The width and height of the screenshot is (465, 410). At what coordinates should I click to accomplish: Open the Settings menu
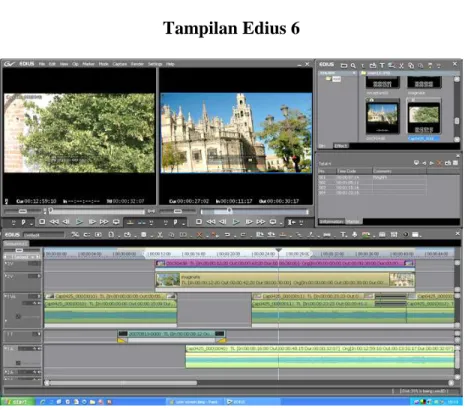tap(155, 64)
